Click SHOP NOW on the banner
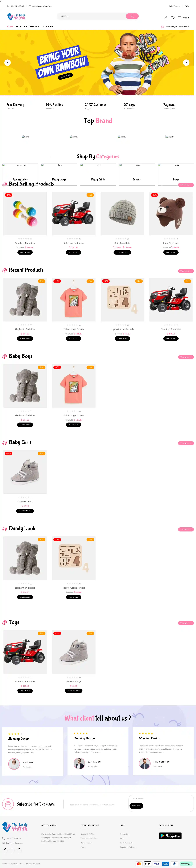196x868 pixels. [65, 76]
